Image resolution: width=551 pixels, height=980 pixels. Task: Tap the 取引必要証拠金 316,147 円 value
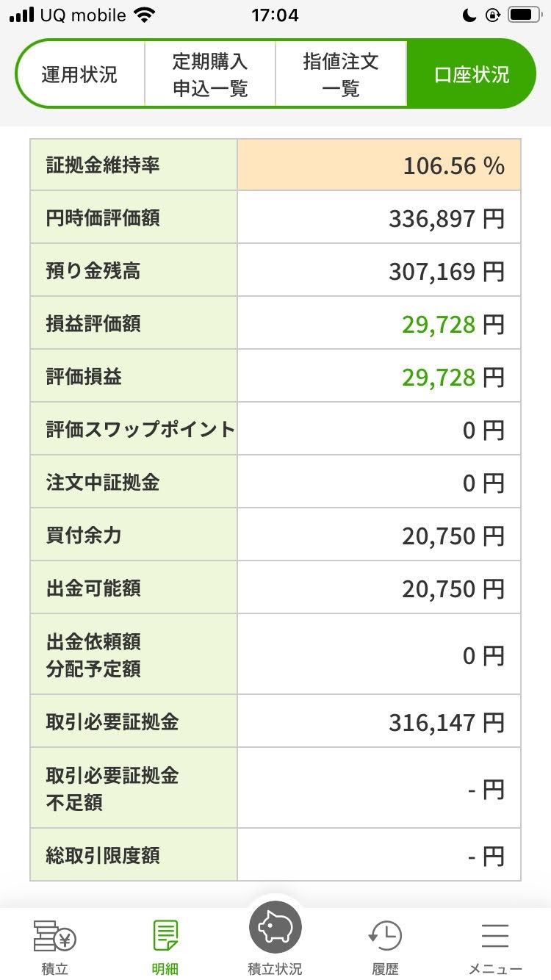tap(446, 722)
